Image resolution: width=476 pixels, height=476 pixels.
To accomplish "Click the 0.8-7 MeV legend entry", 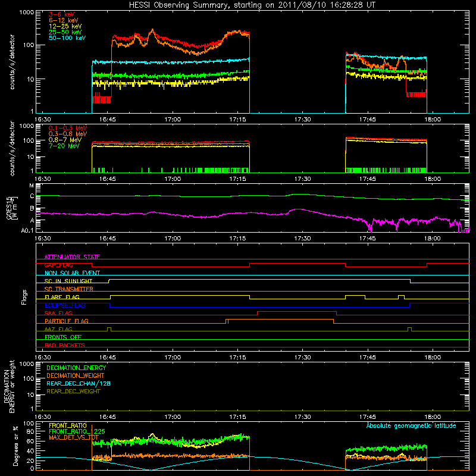I will coord(65,140).
